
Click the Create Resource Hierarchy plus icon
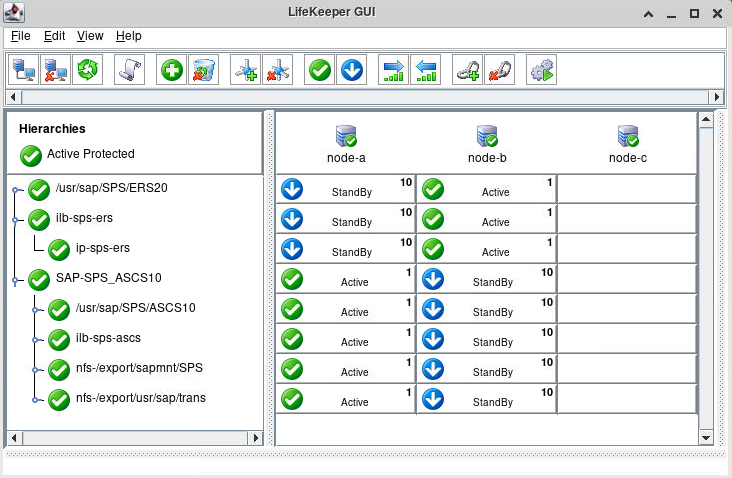171,70
